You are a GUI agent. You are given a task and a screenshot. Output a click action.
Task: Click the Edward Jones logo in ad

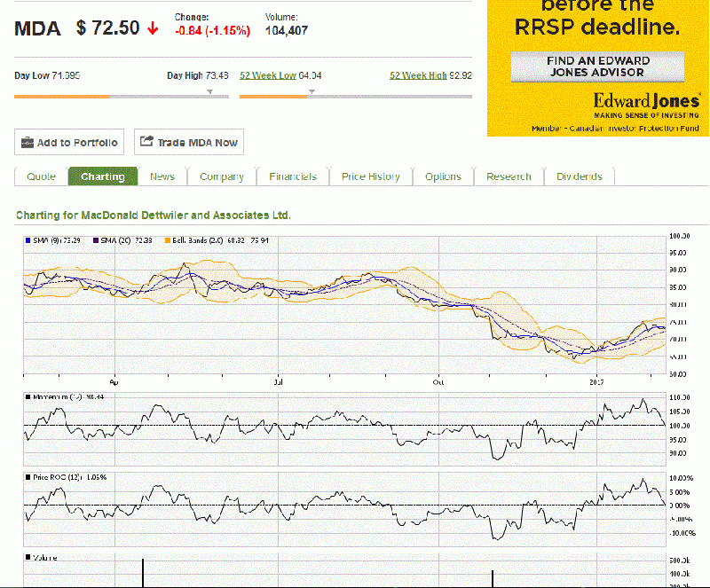tap(647, 100)
